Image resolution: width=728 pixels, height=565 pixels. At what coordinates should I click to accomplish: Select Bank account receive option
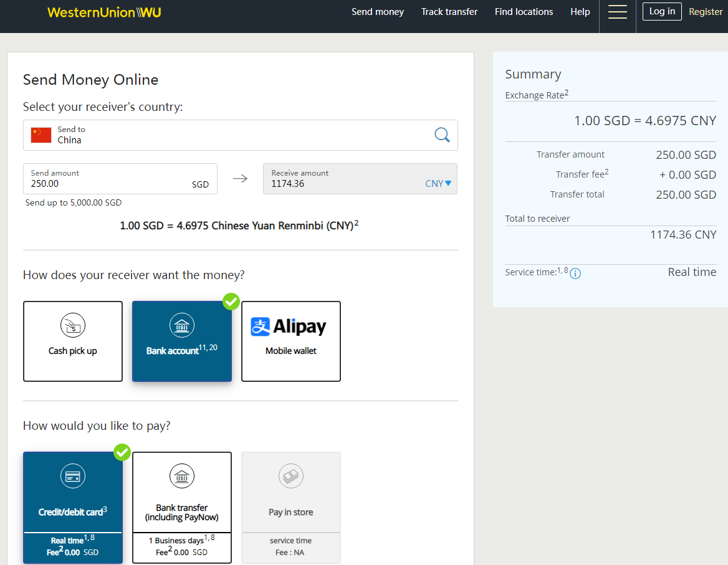tap(181, 341)
